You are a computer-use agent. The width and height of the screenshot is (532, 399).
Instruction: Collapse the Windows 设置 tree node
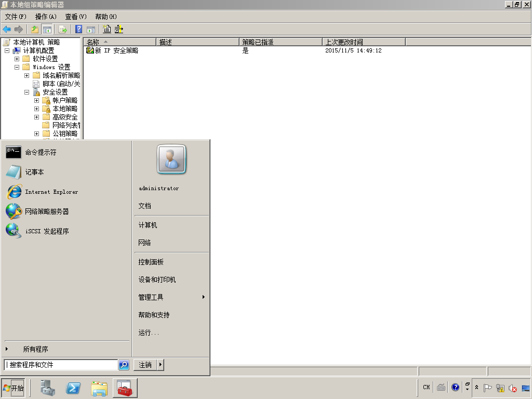point(17,67)
